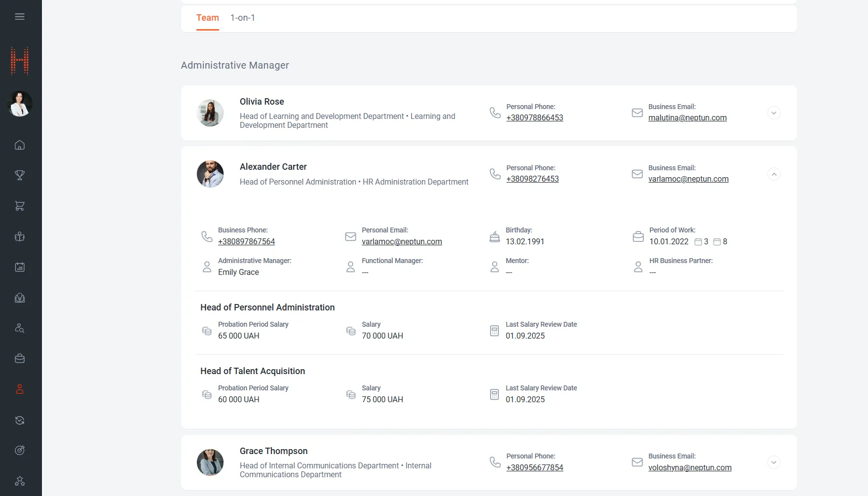The height and width of the screenshot is (496, 868).
Task: Expand Grace Thompson's details card
Action: [774, 462]
